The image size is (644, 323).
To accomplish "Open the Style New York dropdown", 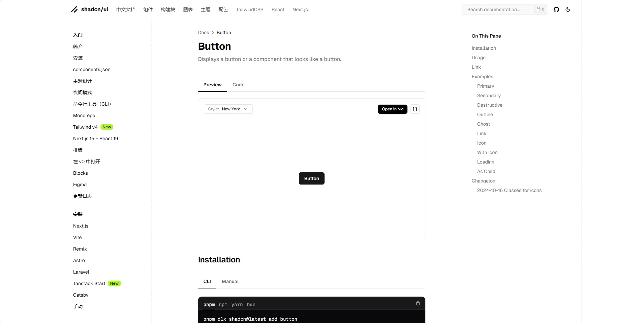I will point(228,109).
